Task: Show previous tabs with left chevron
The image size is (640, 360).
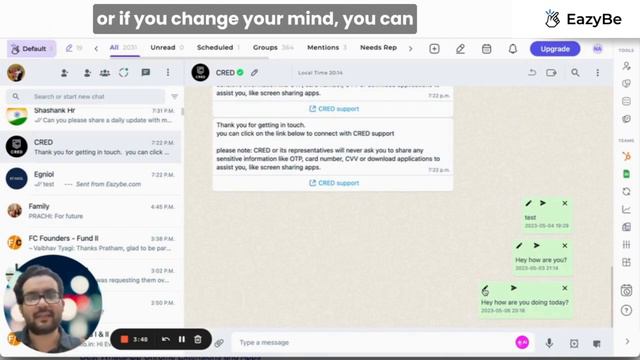Action: [x=96, y=49]
